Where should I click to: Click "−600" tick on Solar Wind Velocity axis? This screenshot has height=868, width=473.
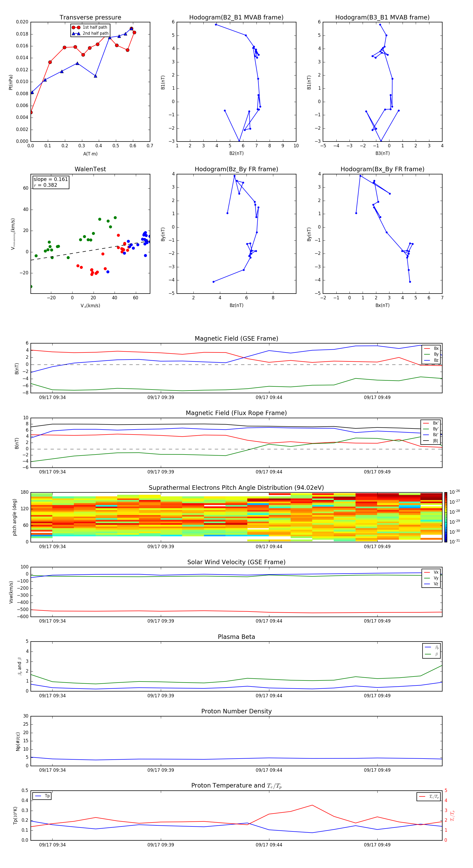click(23, 617)
